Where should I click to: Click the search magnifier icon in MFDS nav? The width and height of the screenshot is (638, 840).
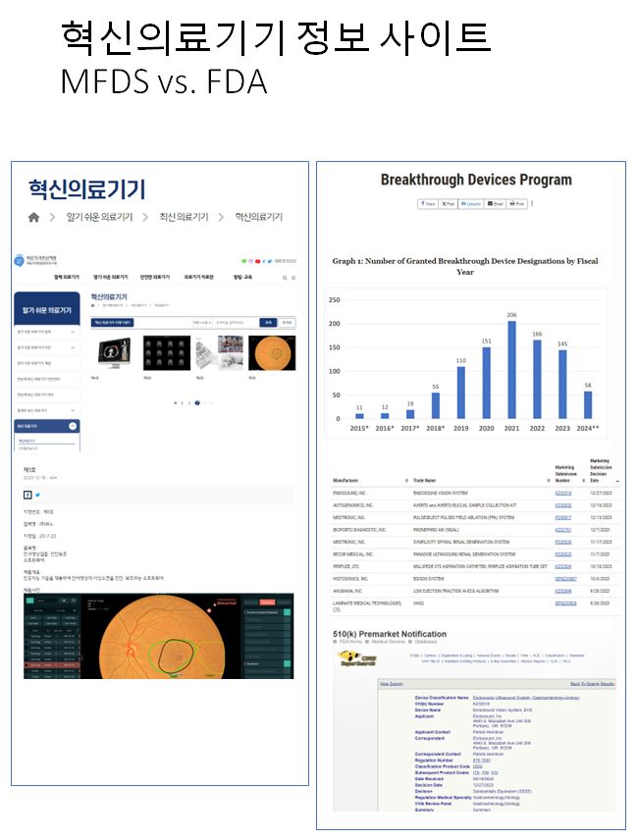pos(285,278)
